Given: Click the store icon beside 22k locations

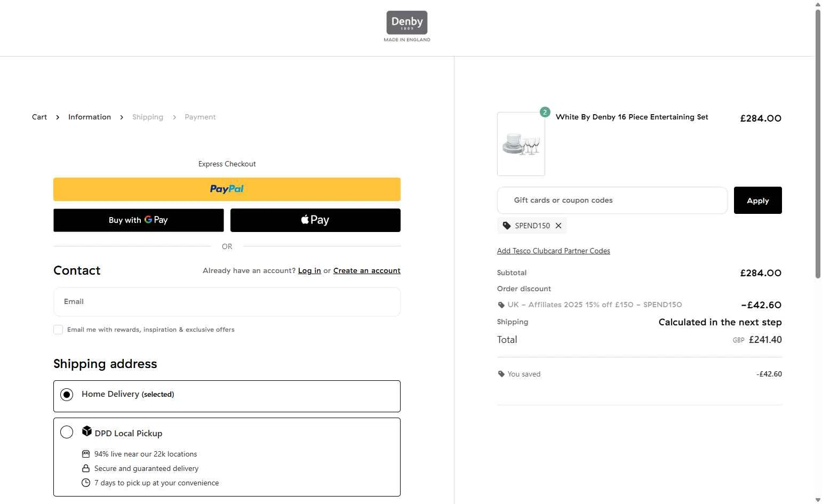Looking at the screenshot, I should [86, 454].
